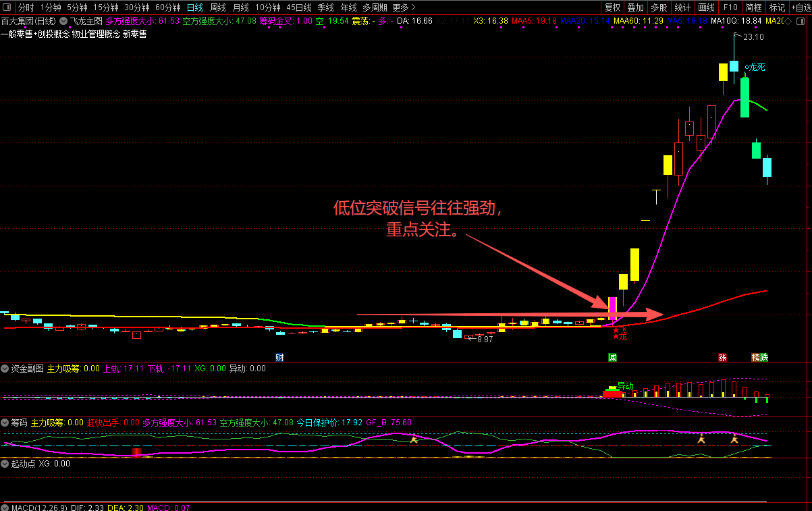The height and width of the screenshot is (511, 812).
Task: Click the 筹码金叉: 1.00 value
Action: (286, 21)
